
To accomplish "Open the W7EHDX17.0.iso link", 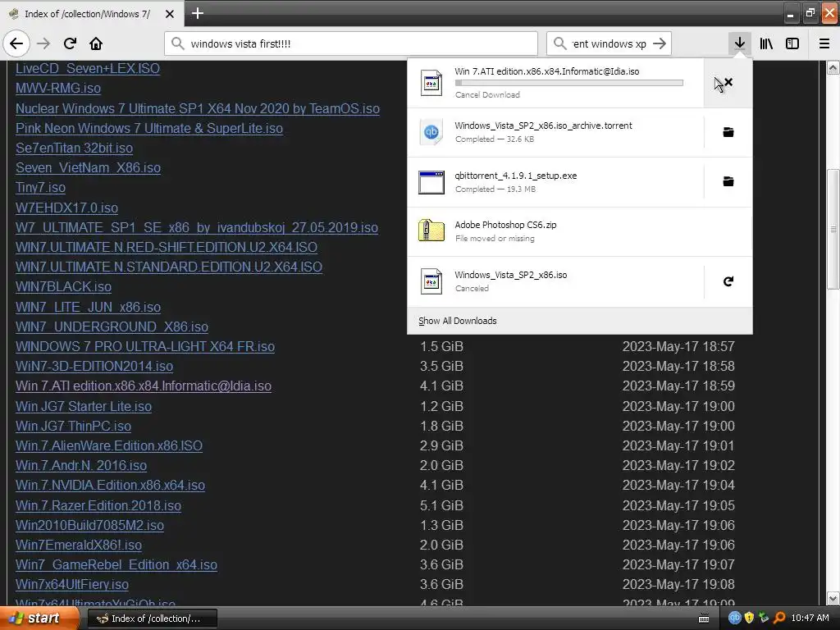I will [x=66, y=208].
